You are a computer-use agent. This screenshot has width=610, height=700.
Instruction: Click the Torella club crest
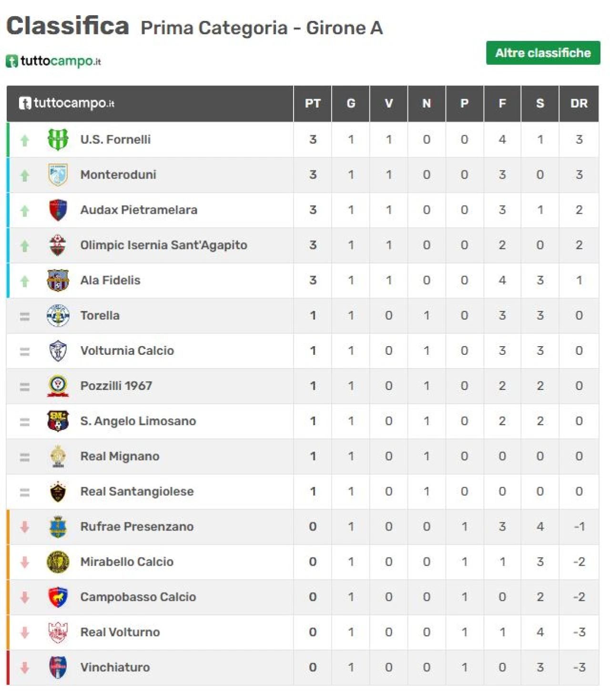coord(58,316)
